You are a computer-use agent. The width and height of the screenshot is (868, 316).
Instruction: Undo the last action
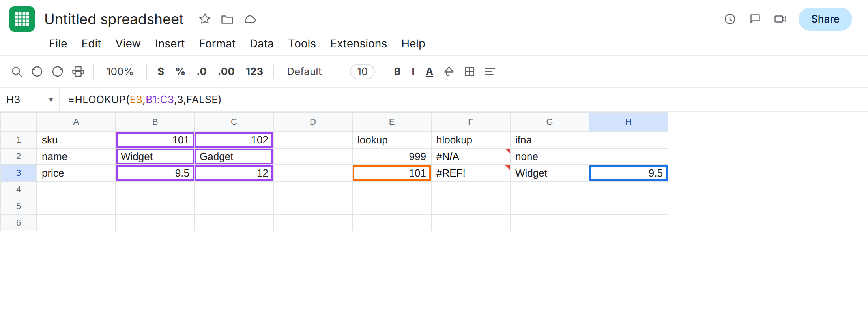pyautogui.click(x=37, y=71)
